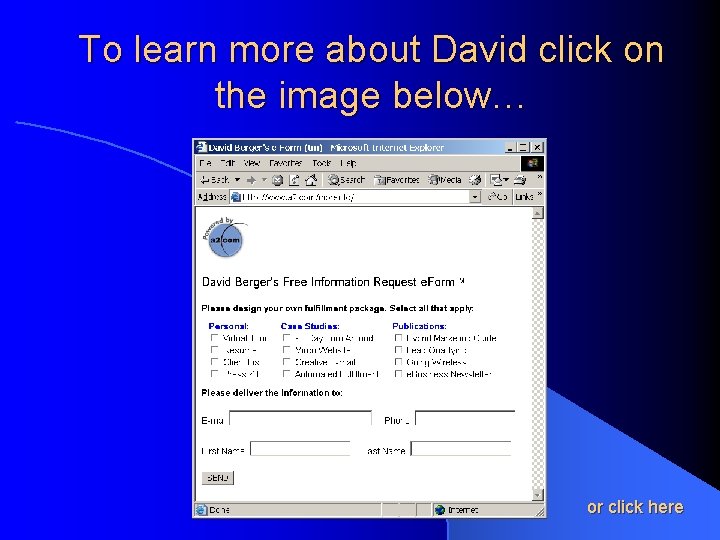Check the Virtual Tour box under Personal
This screenshot has width=720, height=540.
click(214, 338)
